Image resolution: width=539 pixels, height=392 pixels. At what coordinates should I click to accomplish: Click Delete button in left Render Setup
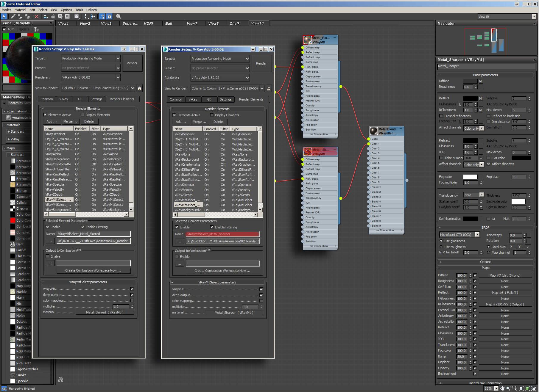(89, 121)
